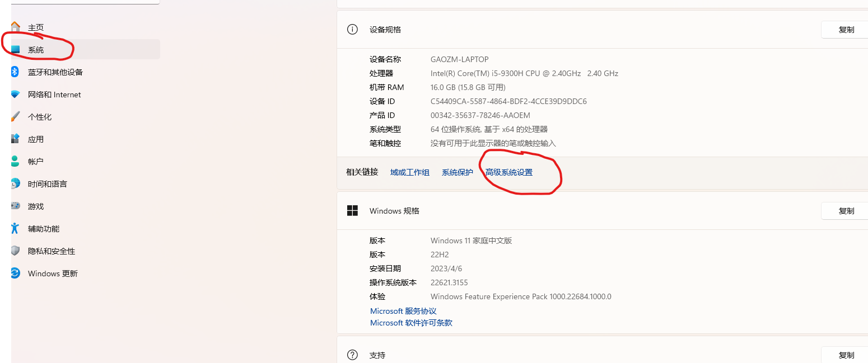Click 复制 button in 支持 section
Image resolution: width=868 pixels, height=363 pixels.
click(x=846, y=355)
